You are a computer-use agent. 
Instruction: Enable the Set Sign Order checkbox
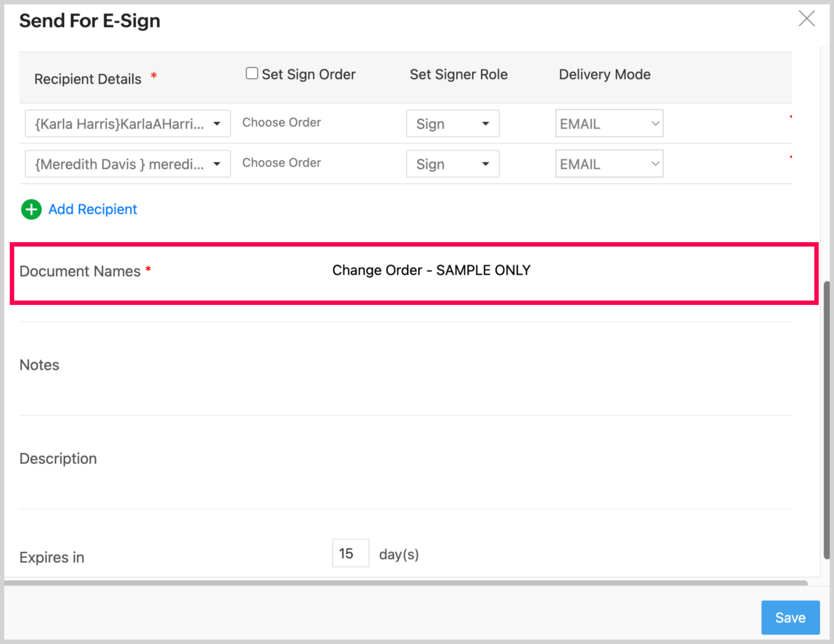point(252,74)
